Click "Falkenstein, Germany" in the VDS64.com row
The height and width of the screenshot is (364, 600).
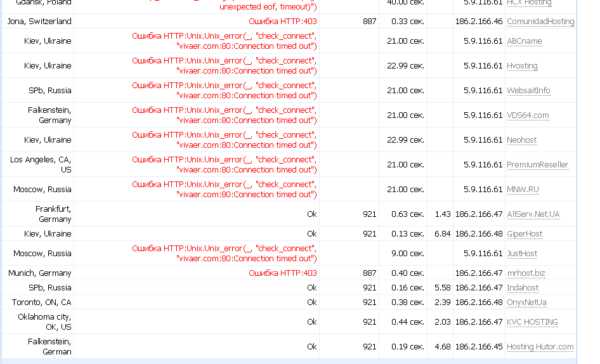[49, 115]
